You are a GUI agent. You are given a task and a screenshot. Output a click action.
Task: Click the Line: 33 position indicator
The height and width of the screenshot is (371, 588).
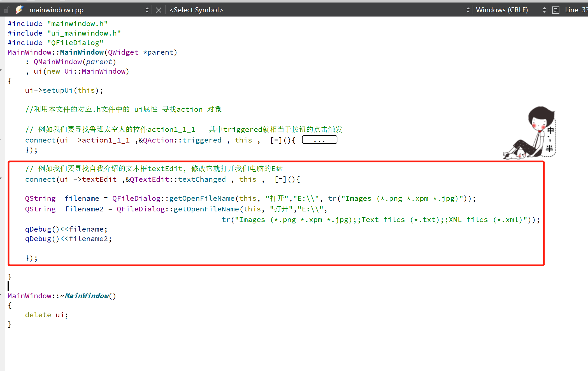(x=576, y=10)
